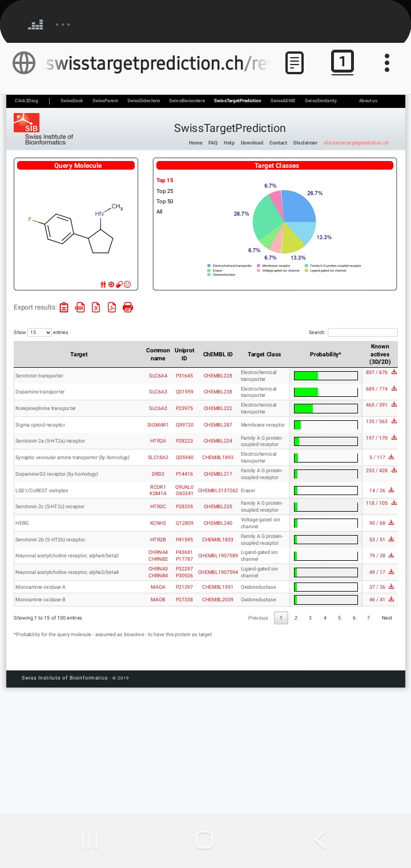
Task: Tap Android recent apps button
Action: click(90, 839)
